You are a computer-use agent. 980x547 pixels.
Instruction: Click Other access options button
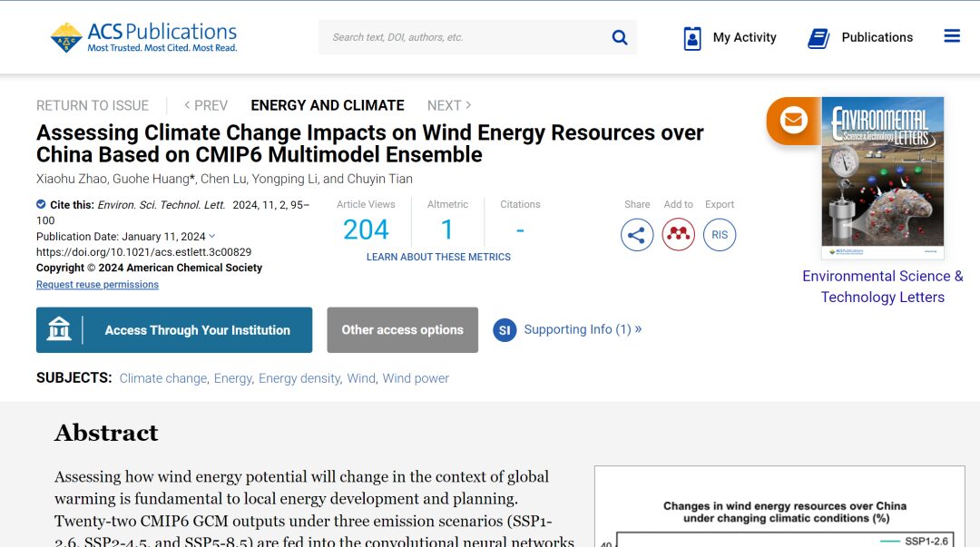tap(403, 330)
